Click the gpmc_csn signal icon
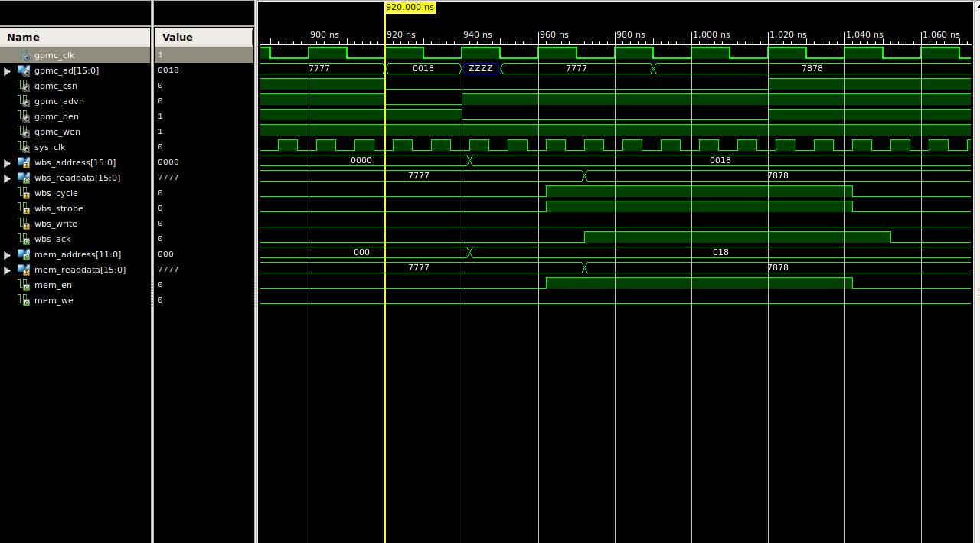 (x=24, y=86)
